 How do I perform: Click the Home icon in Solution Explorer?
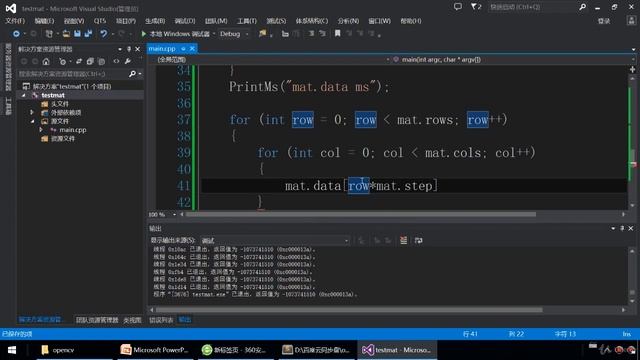point(46,61)
